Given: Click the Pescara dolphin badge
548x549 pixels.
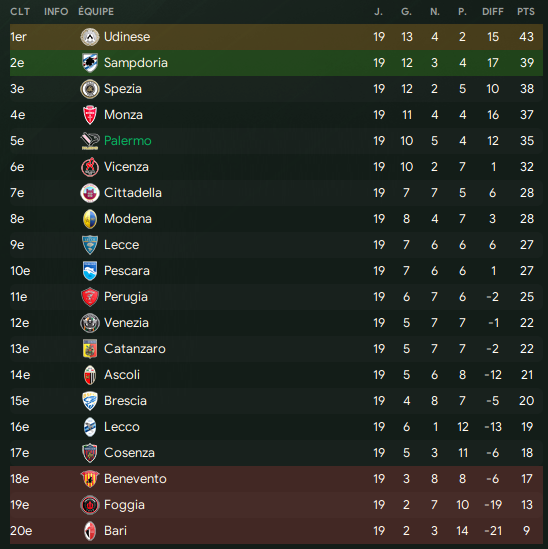Looking at the screenshot, I should click(90, 271).
